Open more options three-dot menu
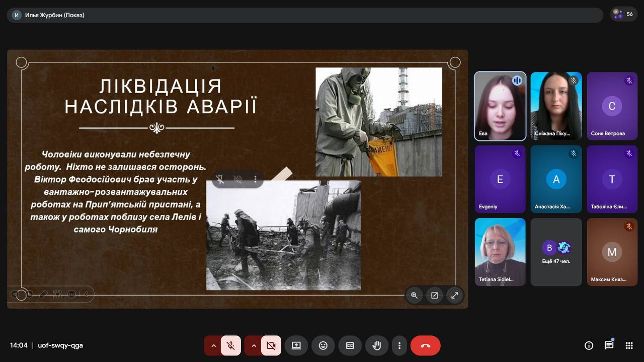The width and height of the screenshot is (644, 362). click(399, 345)
